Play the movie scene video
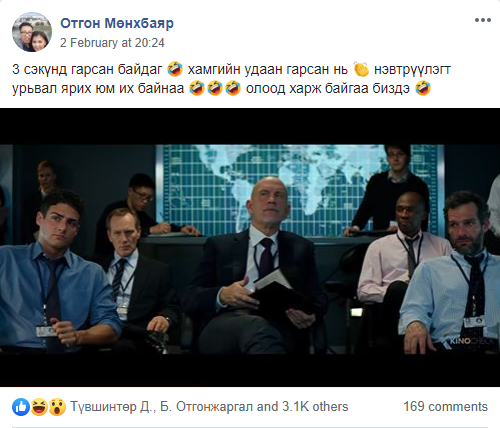The height and width of the screenshot is (428, 500). pyautogui.click(x=250, y=247)
